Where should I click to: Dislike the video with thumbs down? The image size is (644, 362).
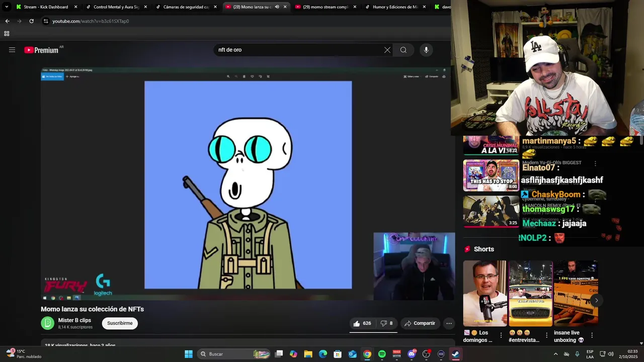[x=386, y=323]
